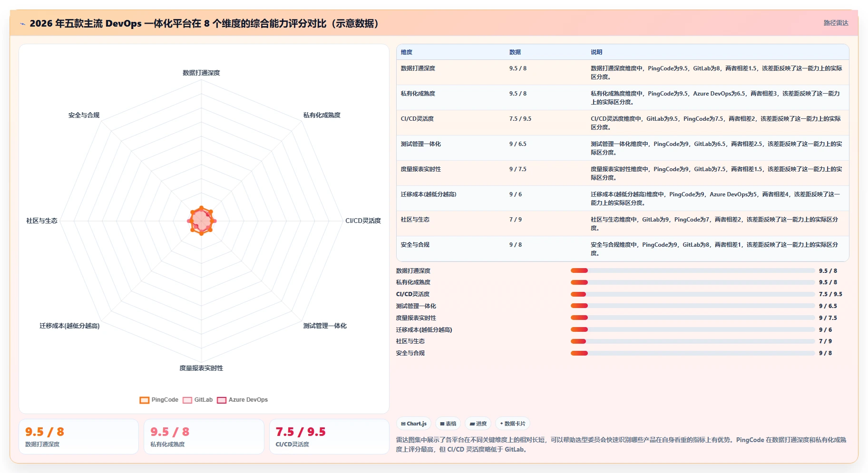Viewport: 868px width, 473px height.
Task: Click the 私有化成熟度 progress row label
Action: 413,282
